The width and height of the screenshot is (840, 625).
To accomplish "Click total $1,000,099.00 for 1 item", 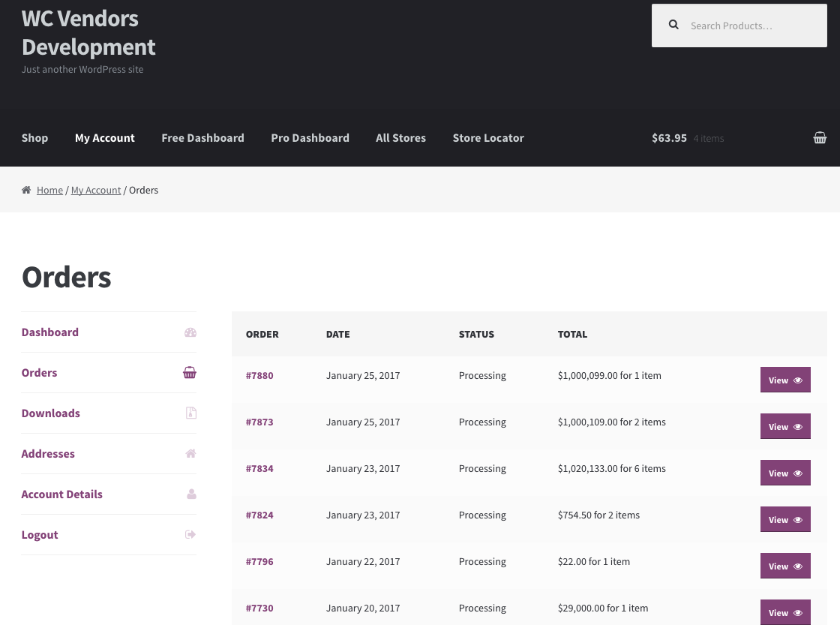I will point(610,376).
